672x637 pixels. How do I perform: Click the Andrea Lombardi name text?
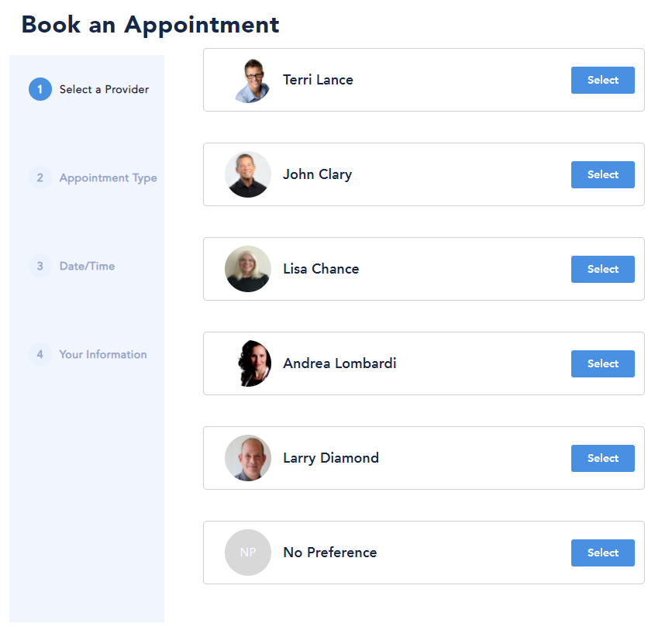tap(339, 363)
